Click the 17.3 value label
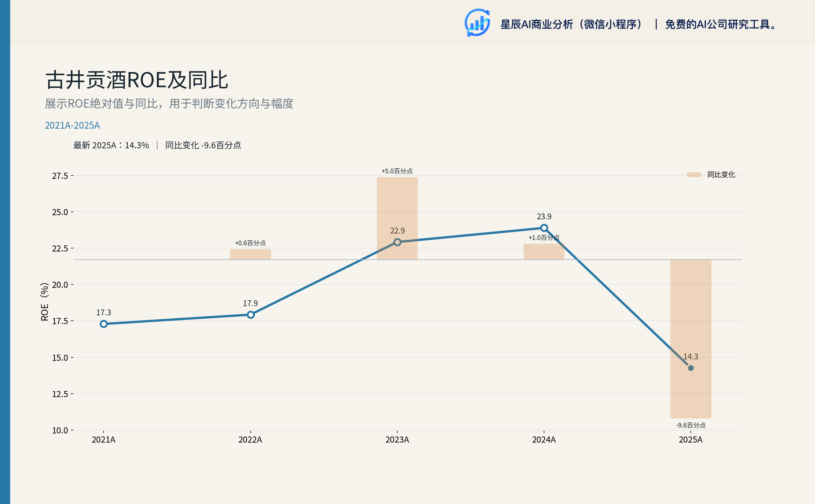Screen dimensions: 815x504 104,313
